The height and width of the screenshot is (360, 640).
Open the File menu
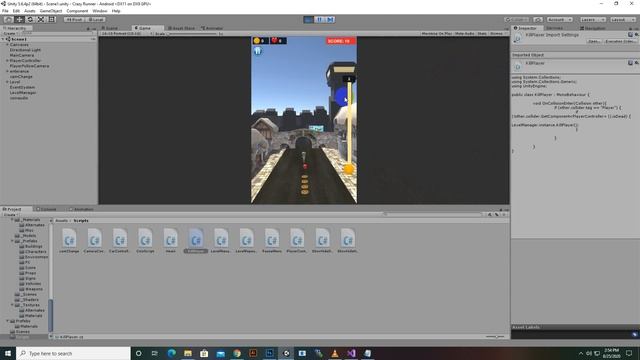[5, 11]
